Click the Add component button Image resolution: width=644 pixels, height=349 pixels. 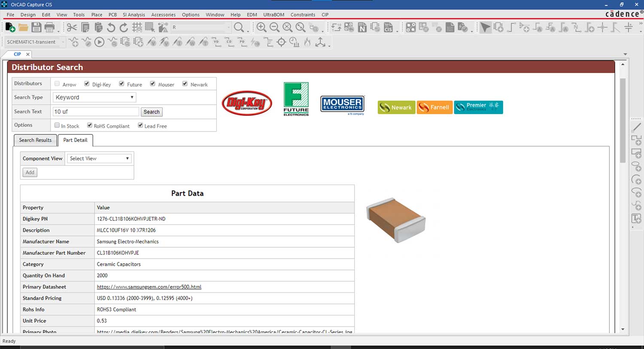tap(30, 172)
